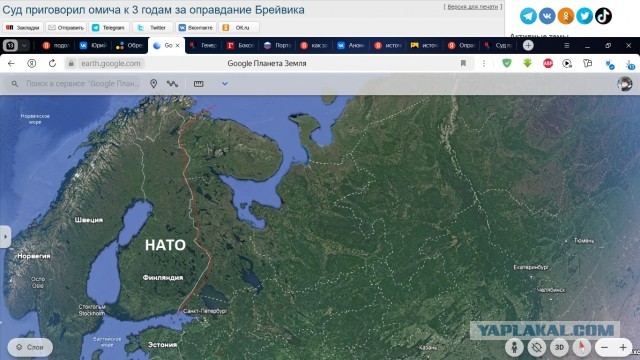Open the Слои layers button
The image size is (640, 360).
[x=30, y=347]
